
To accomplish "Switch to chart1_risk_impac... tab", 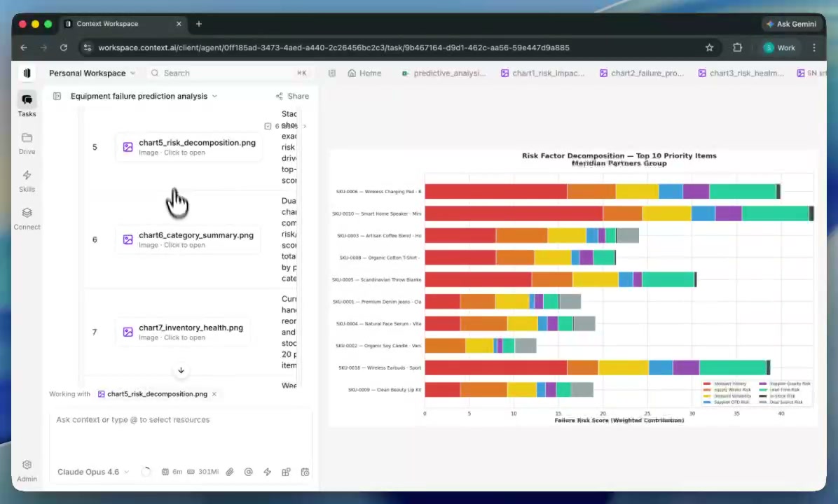I will coord(542,73).
